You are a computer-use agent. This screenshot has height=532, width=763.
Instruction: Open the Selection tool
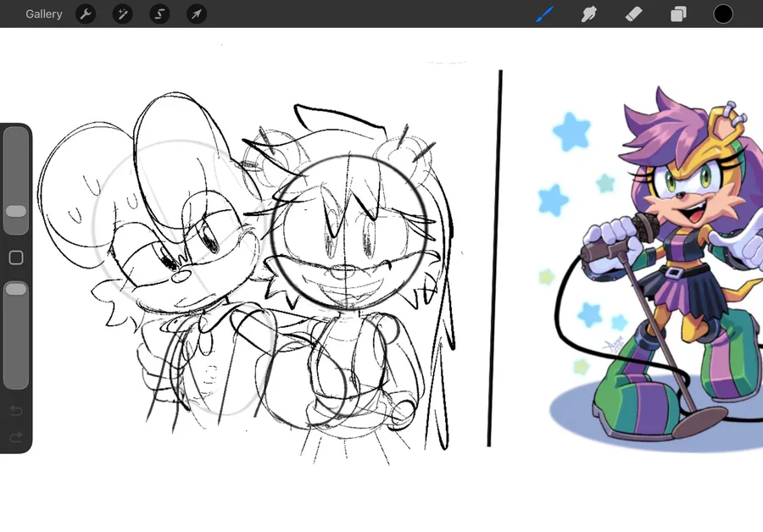pyautogui.click(x=159, y=14)
